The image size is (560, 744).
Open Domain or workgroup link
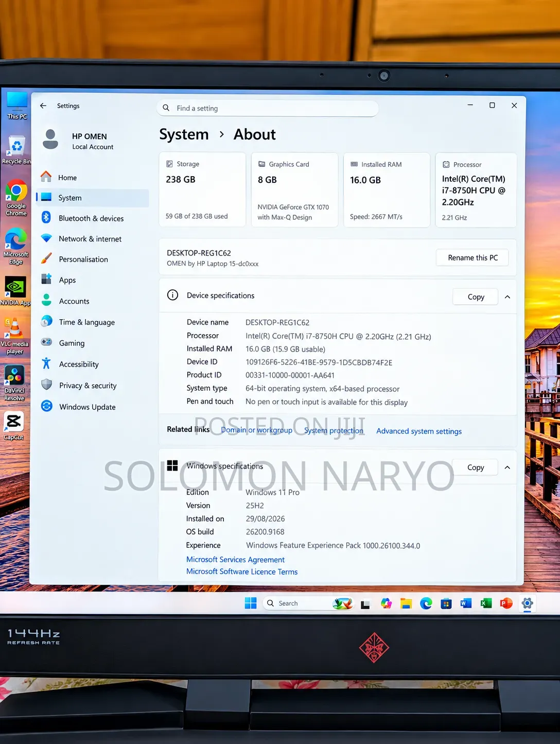(x=256, y=430)
